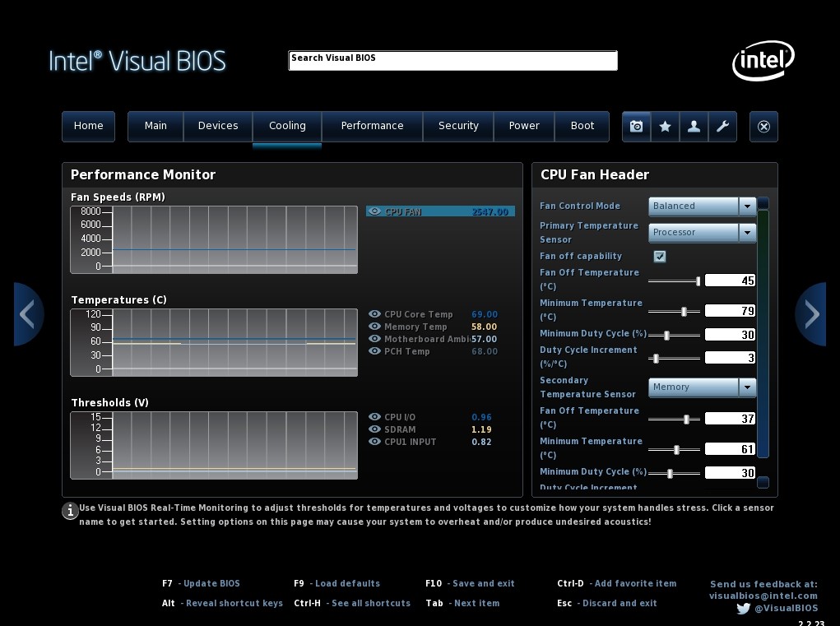
Task: Click the Search Visual BIOS field
Action: pyautogui.click(x=452, y=60)
